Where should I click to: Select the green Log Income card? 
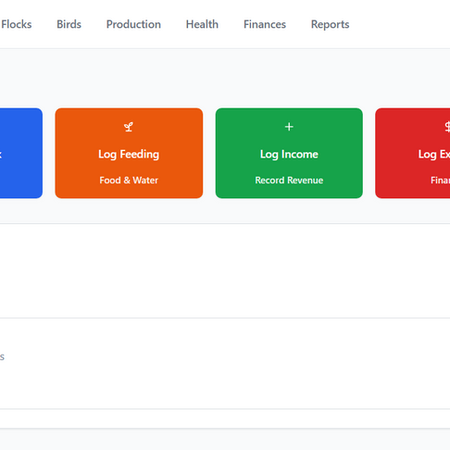point(289,153)
